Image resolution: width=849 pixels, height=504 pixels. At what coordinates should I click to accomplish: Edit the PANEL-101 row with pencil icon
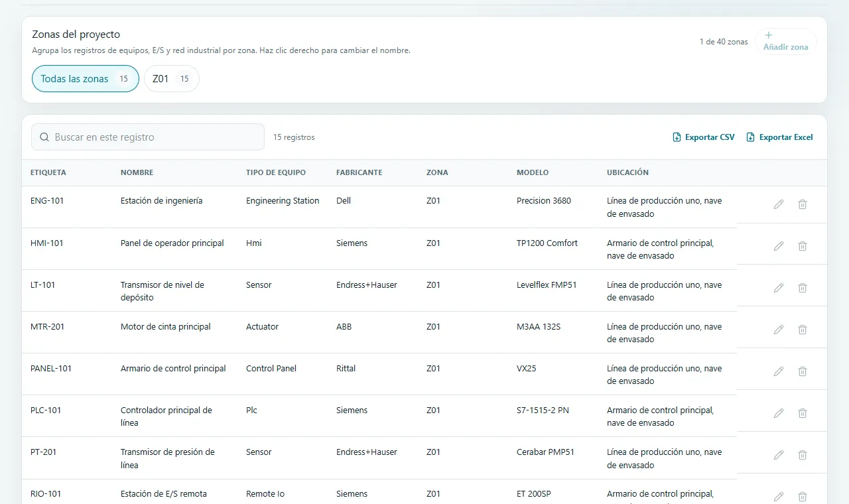pos(779,371)
